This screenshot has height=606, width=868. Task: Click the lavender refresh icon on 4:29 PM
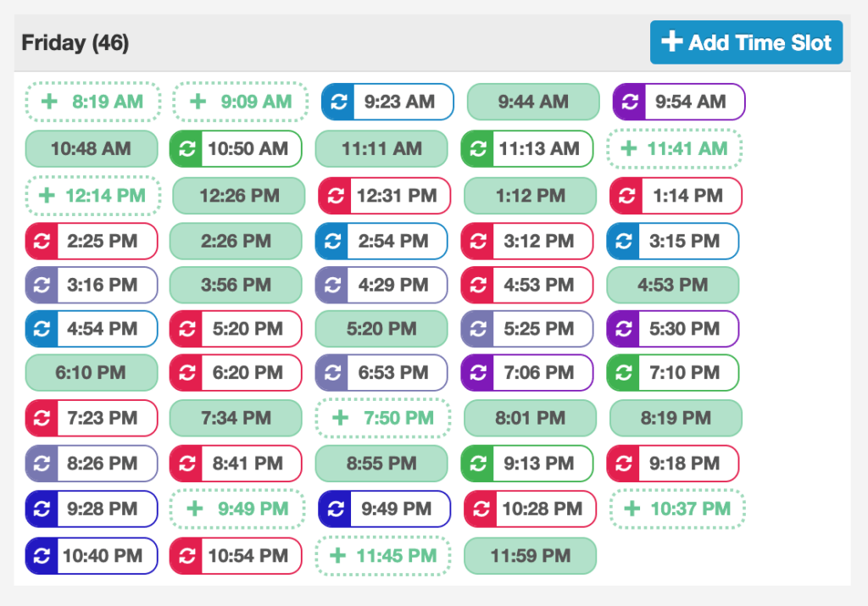(x=331, y=285)
